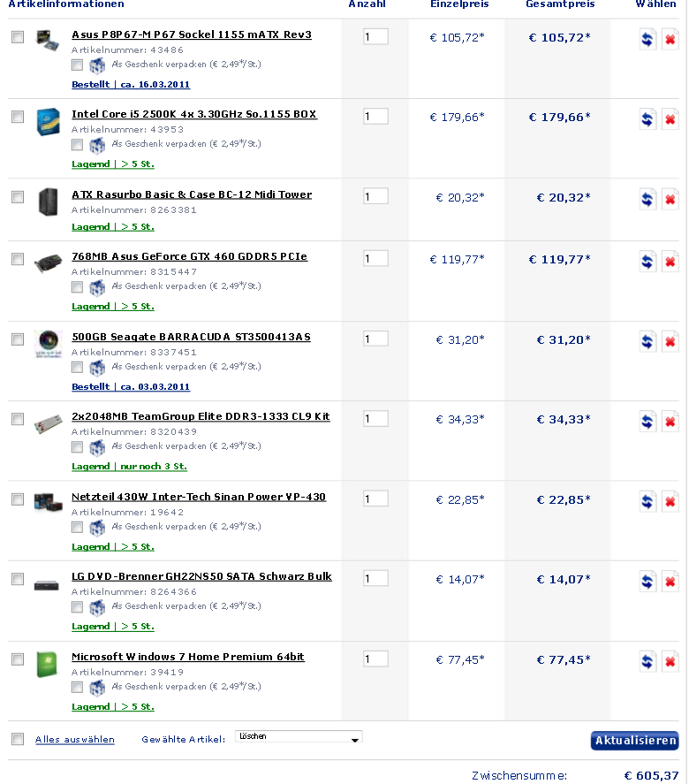Open the ATX Rasurbo case thumbnail image
This screenshot has width=689, height=784.
click(48, 202)
